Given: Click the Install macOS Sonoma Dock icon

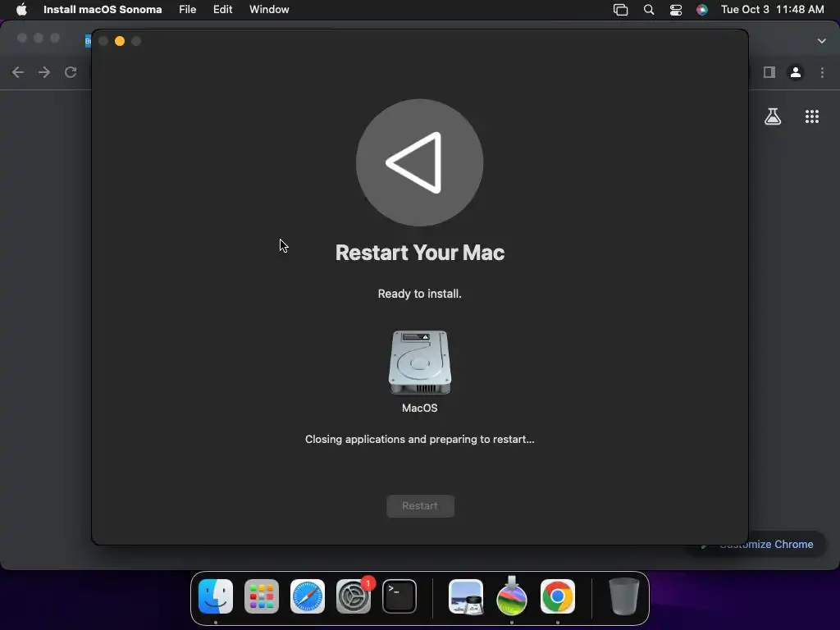Looking at the screenshot, I should click(x=512, y=596).
